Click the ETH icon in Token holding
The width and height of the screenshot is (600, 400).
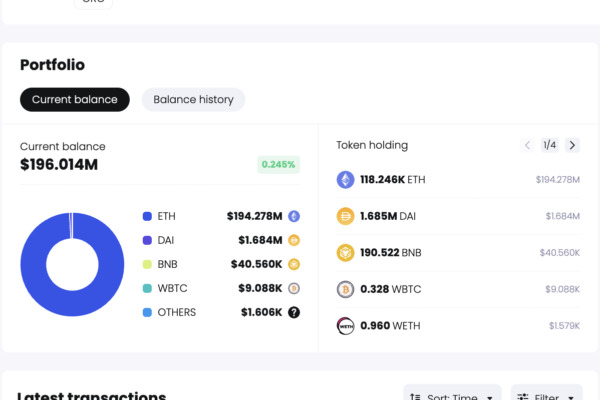[x=346, y=180]
